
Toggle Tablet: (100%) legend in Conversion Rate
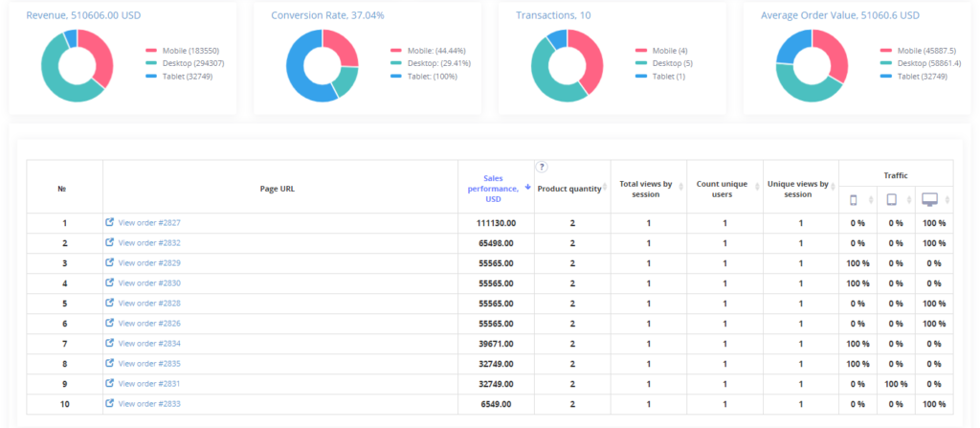click(424, 77)
